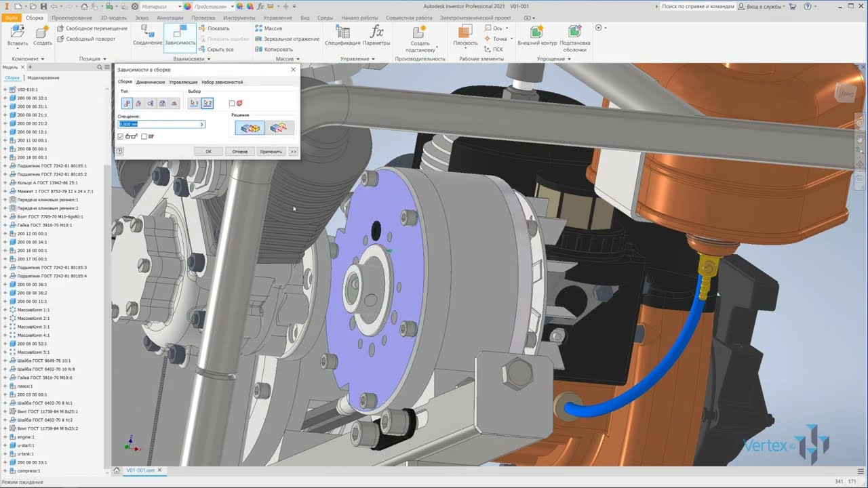Click Отмена in the constraints dialog
The width and height of the screenshot is (868, 488).
click(x=240, y=151)
